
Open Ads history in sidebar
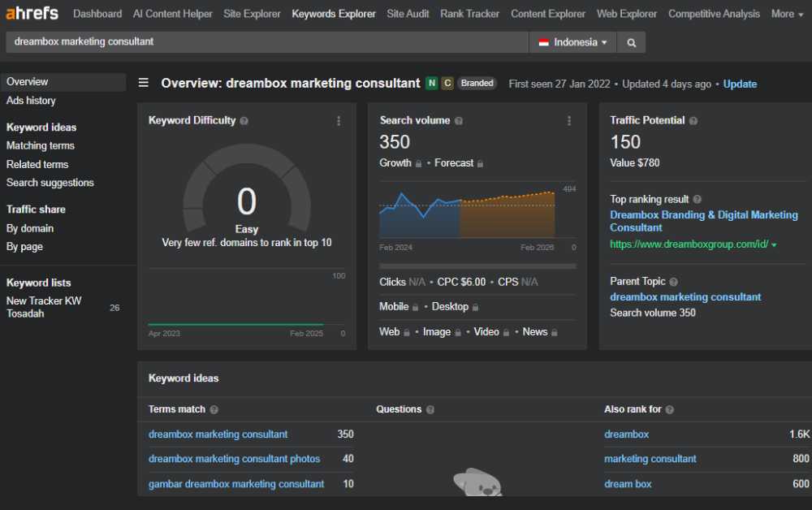31,101
